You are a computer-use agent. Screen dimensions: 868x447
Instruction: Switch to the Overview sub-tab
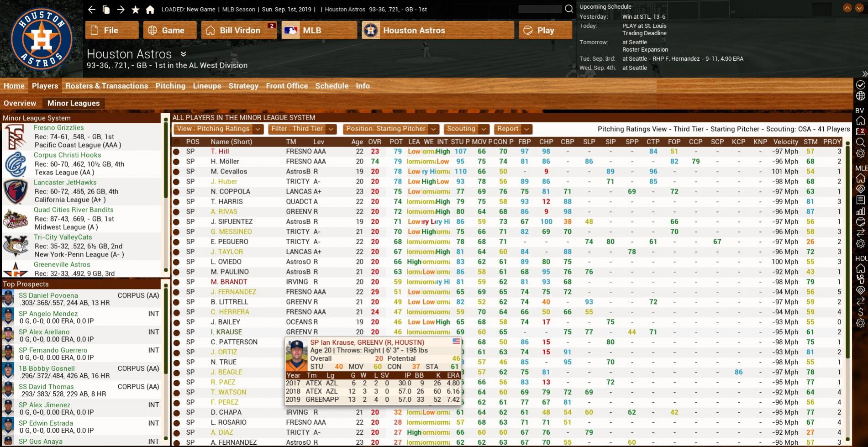(x=20, y=103)
